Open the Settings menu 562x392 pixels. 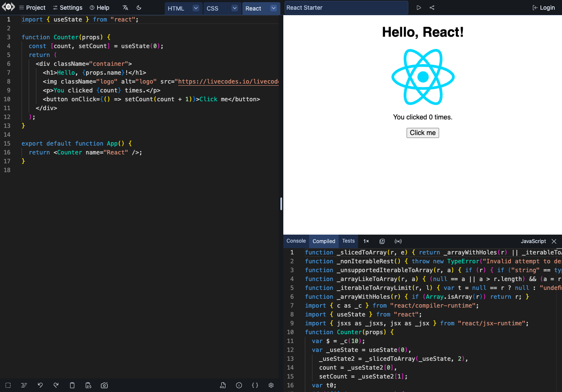click(x=68, y=8)
